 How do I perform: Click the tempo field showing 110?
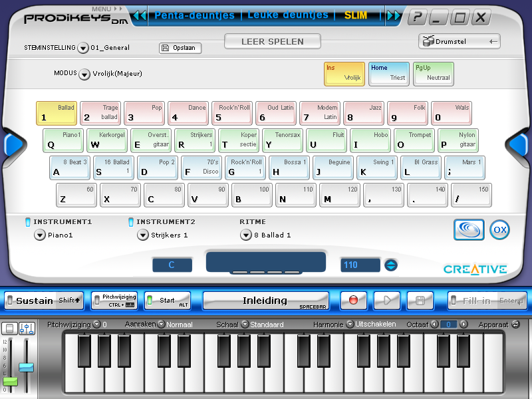(x=360, y=265)
